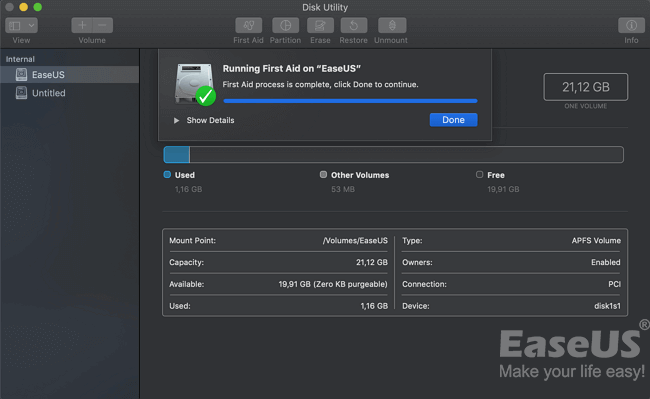This screenshot has width=650, height=399.
Task: Click the Free legend swatch
Action: pos(480,174)
